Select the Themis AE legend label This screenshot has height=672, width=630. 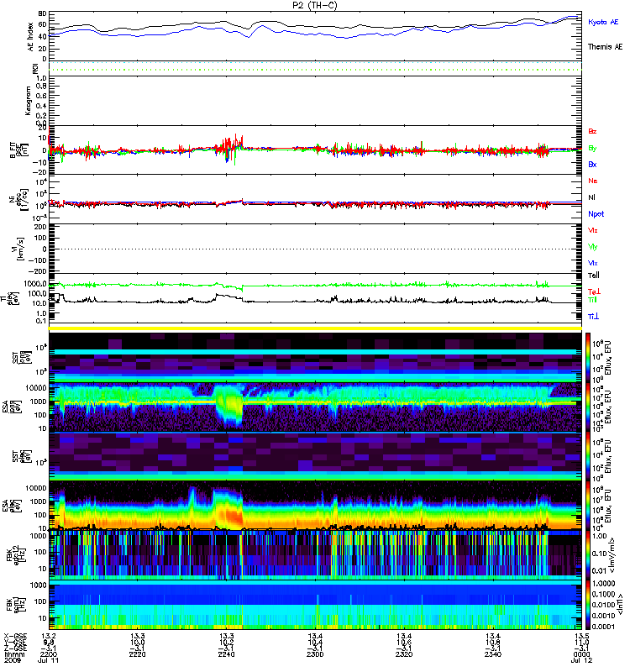pos(605,47)
